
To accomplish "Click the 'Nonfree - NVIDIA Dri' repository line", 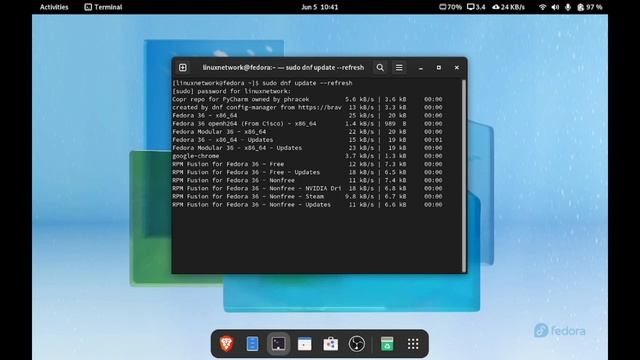I will click(307, 188).
